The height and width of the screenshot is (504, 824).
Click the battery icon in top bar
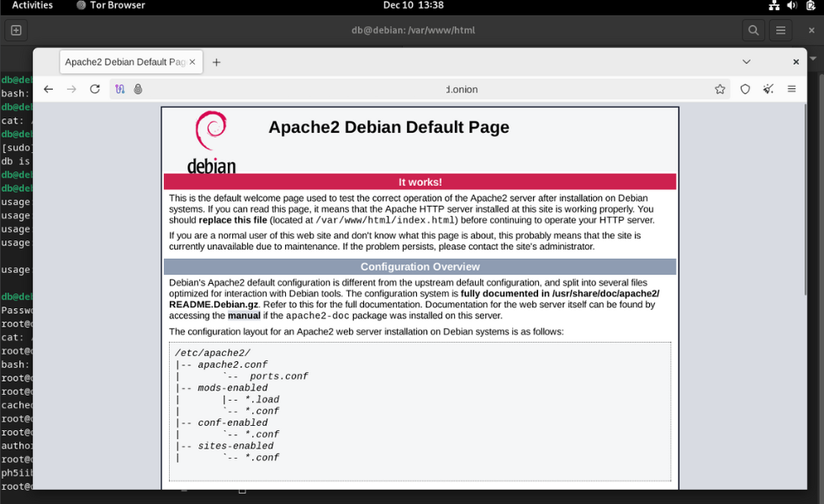811,5
